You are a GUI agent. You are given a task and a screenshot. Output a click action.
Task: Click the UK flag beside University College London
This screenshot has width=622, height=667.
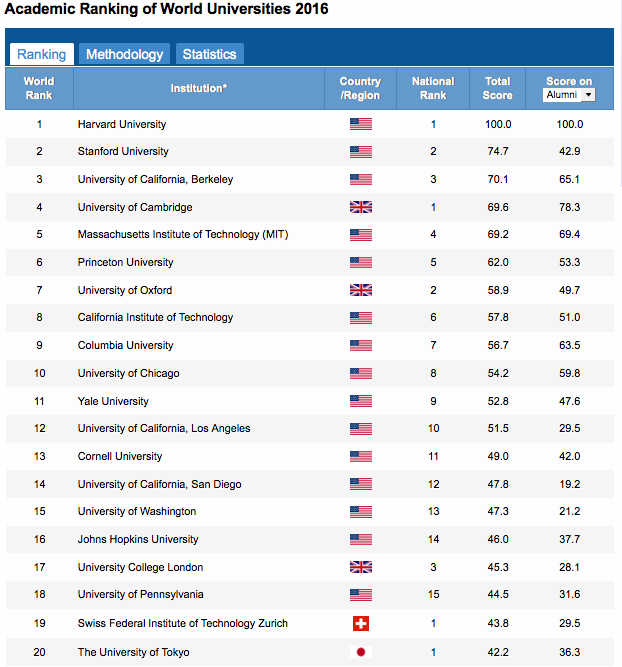tap(360, 568)
